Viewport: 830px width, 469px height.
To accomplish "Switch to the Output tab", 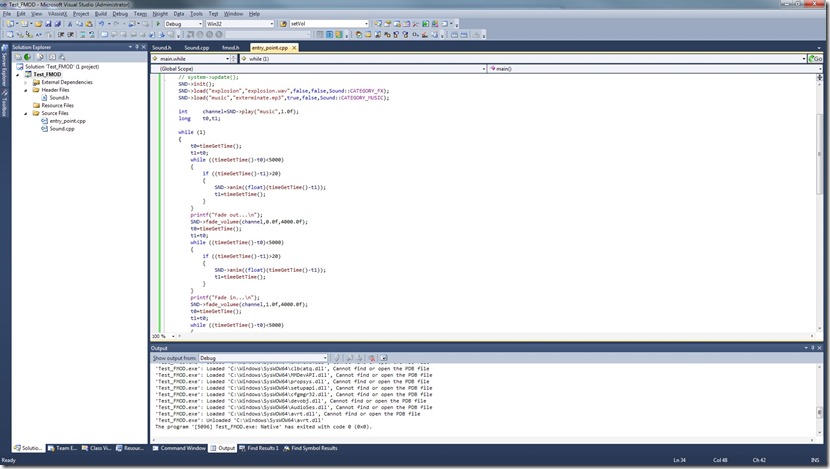I will pos(222,448).
